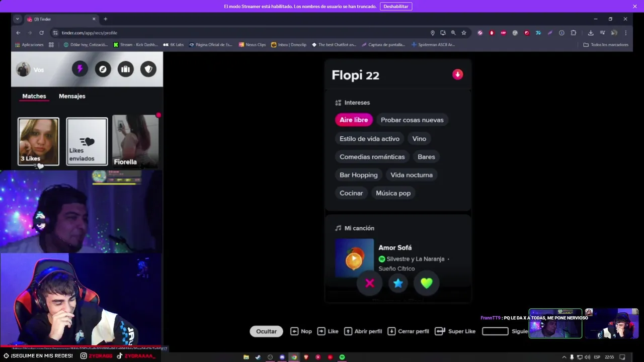Open the work mode briefcase icon
The image size is (644, 362).
tap(125, 69)
